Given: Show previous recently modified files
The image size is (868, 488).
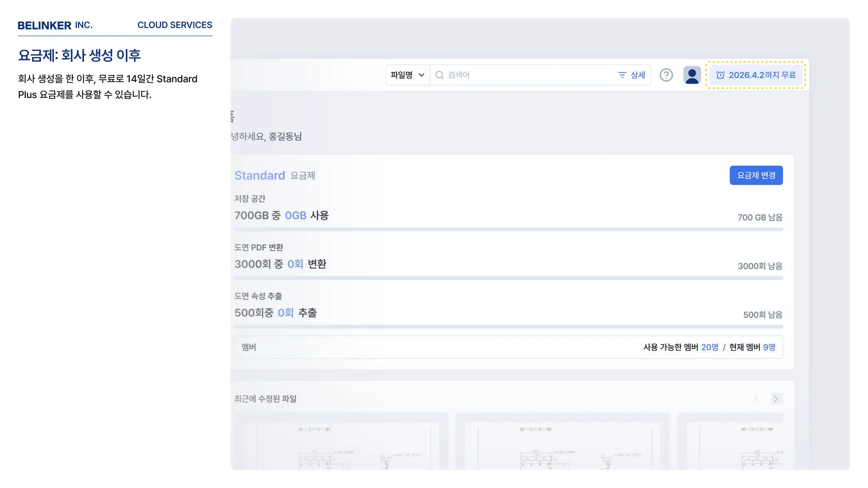Looking at the screenshot, I should pos(756,399).
